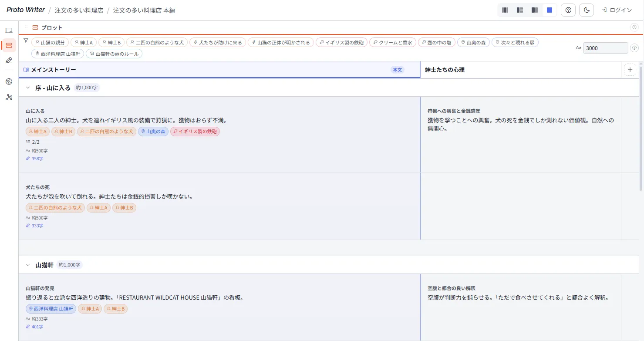Screen dimensions: 644x341
Task: Open the screen preview icon atop the sidebar
Action: [x=9, y=30]
